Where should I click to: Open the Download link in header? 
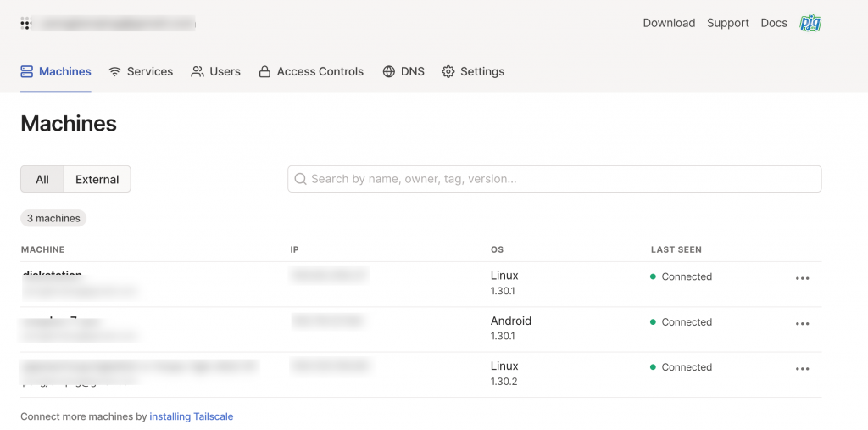pos(669,23)
